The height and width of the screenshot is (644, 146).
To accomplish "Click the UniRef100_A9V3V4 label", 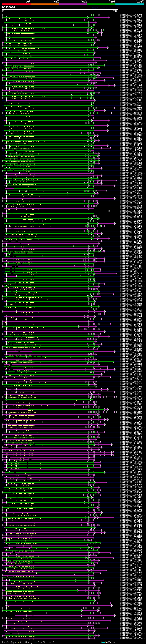I will pyautogui.click(x=131, y=186).
